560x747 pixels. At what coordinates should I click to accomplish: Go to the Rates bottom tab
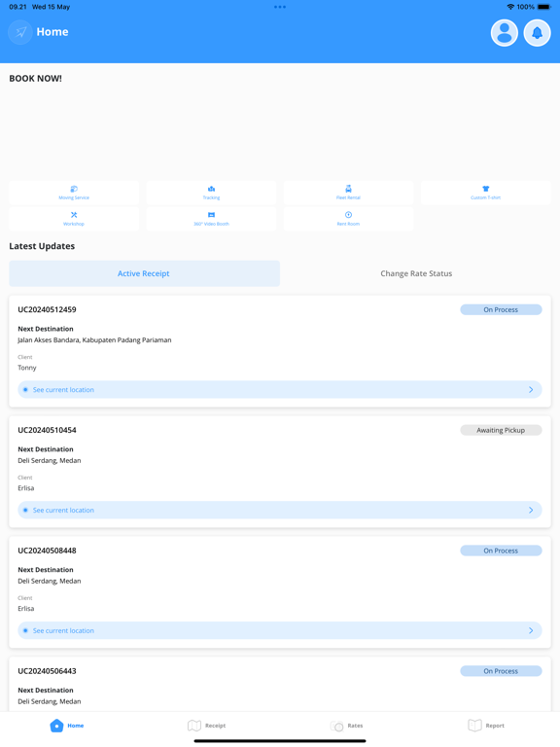[347, 726]
